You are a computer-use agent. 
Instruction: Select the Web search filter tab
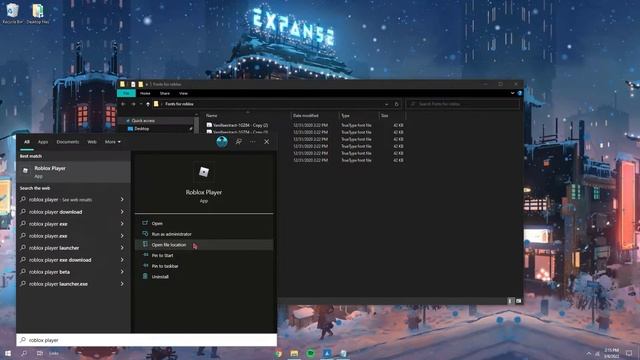(92, 142)
